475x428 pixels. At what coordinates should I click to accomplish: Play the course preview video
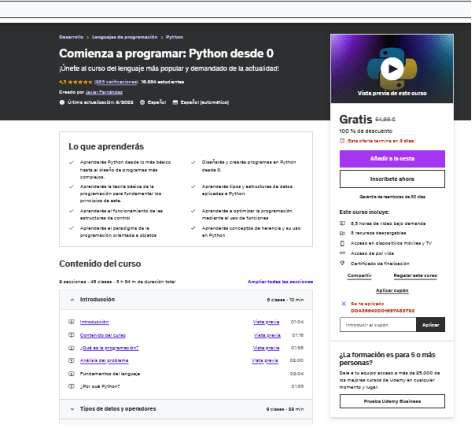coord(392,69)
